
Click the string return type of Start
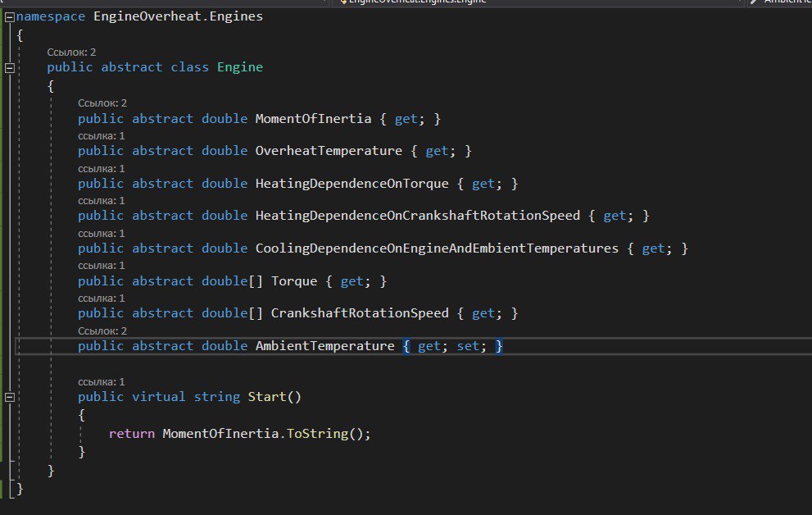[x=217, y=398]
